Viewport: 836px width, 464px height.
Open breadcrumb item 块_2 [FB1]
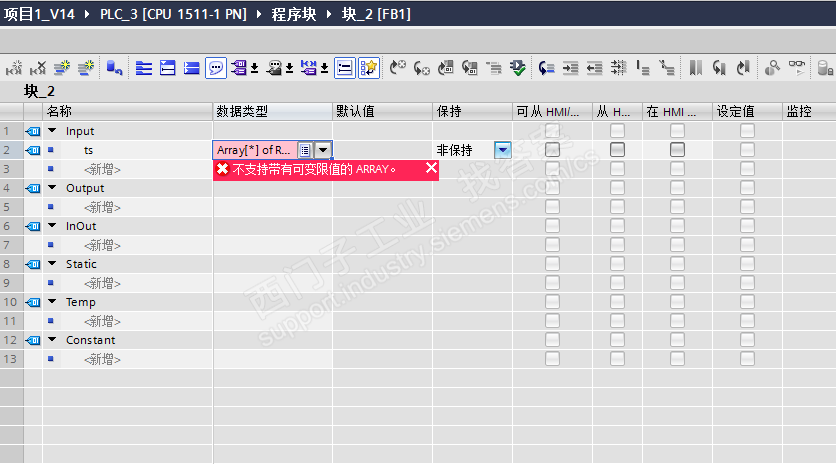tap(376, 14)
